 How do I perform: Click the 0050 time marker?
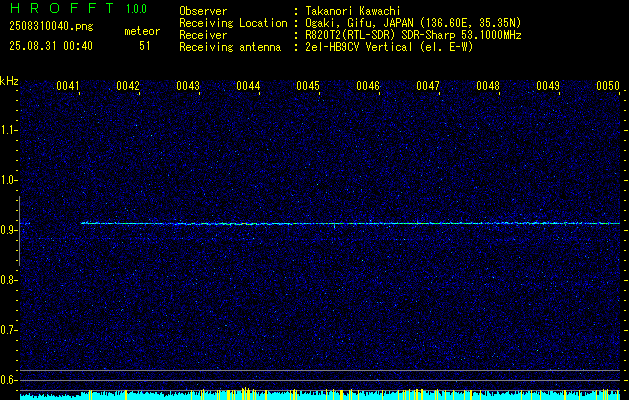608,85
